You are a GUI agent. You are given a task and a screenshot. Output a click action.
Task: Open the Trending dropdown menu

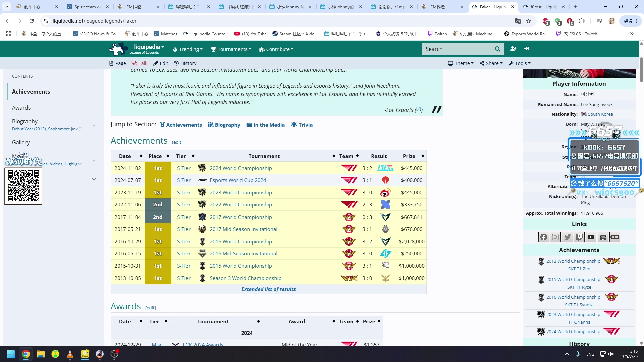(x=187, y=49)
